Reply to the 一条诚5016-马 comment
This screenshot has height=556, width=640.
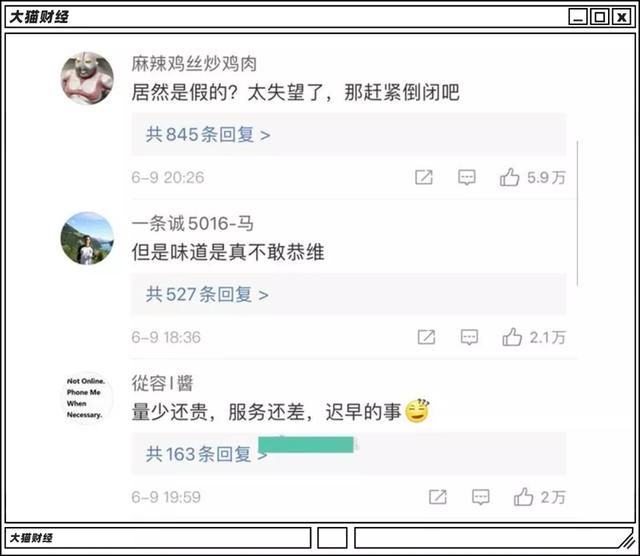(469, 338)
